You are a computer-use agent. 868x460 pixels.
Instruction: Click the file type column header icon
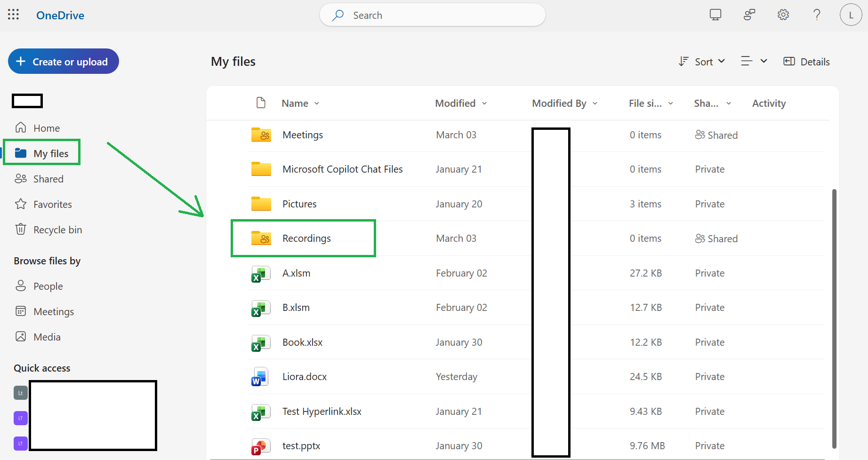pos(261,103)
